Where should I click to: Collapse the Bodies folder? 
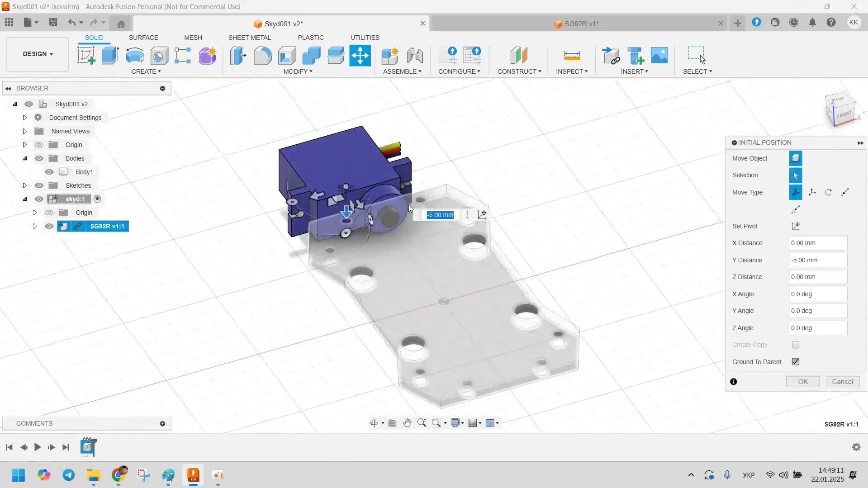(25, 158)
